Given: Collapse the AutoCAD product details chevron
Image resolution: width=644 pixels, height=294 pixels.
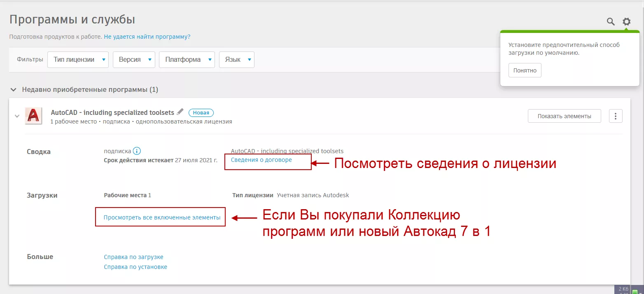Looking at the screenshot, I should (17, 116).
